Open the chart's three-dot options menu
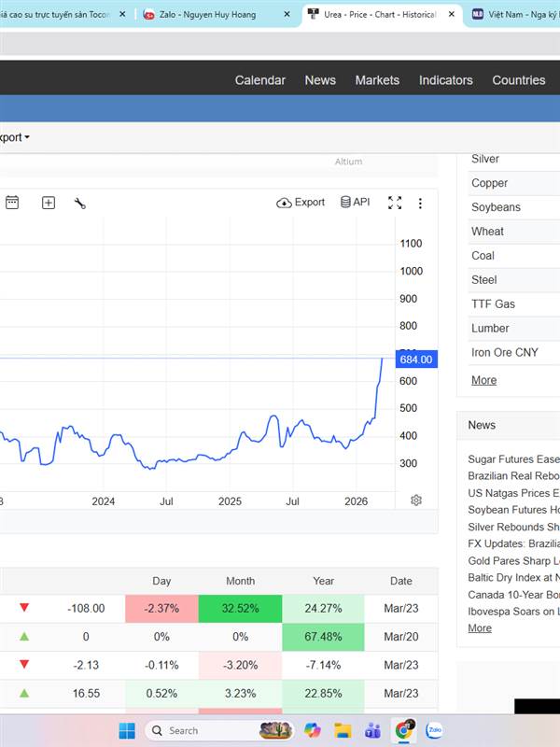560x747 pixels. (420, 203)
